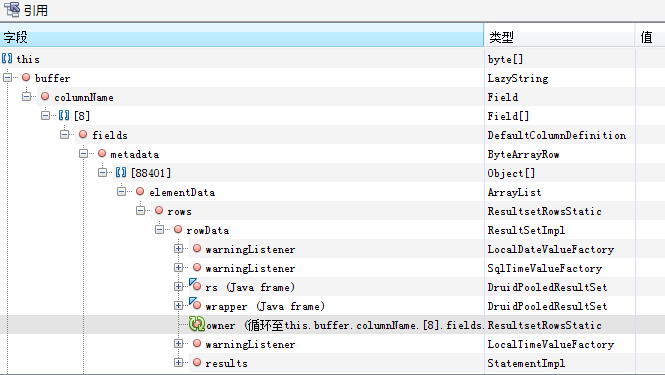Click the LocalTimeValueFactory type cell
The width and height of the screenshot is (665, 375).
click(x=559, y=344)
